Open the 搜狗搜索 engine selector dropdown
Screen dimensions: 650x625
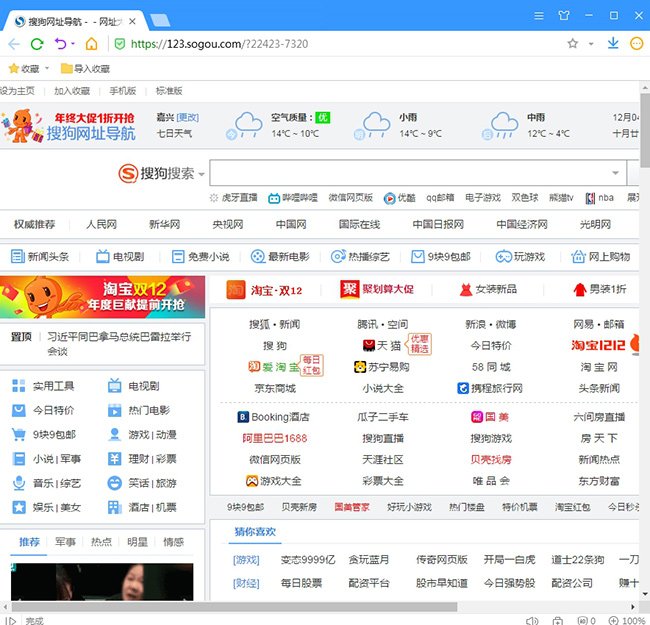coord(201,174)
